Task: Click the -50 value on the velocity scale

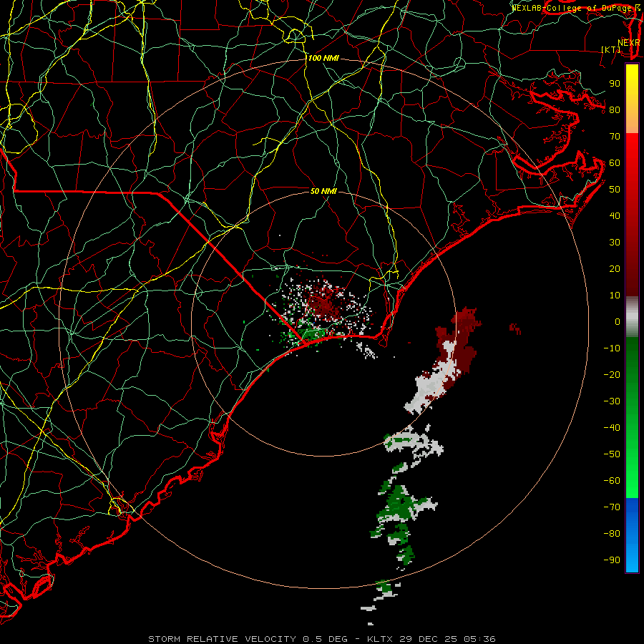Action: [612, 454]
